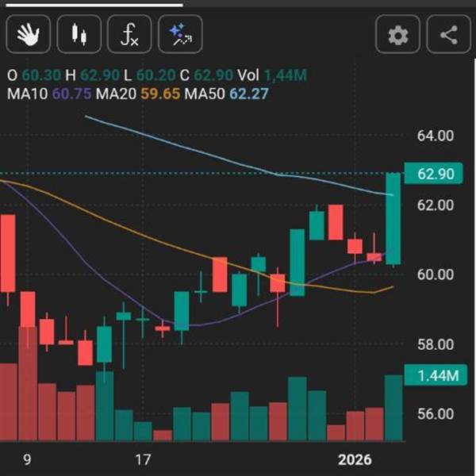Share the chart
Image resolution: width=476 pixels, height=476 pixels.
pos(449,34)
